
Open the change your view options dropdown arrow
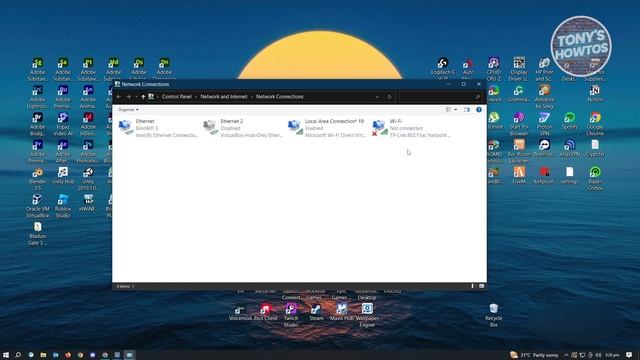456,110
